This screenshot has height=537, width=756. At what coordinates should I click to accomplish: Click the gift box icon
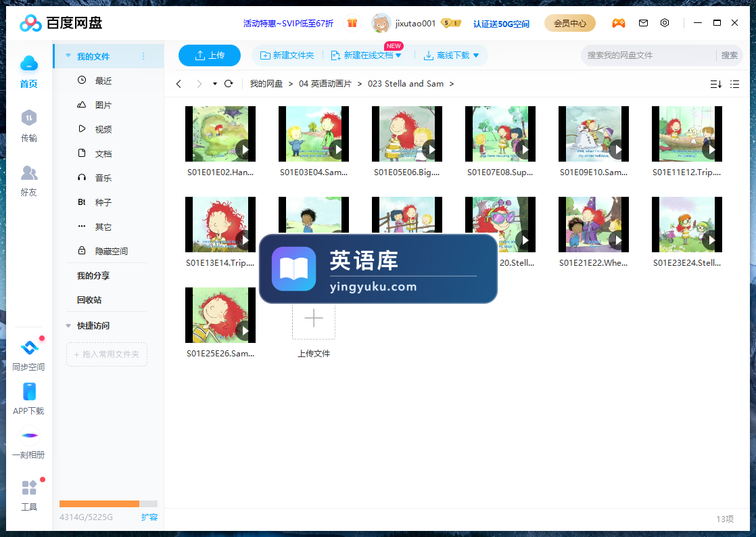click(352, 23)
